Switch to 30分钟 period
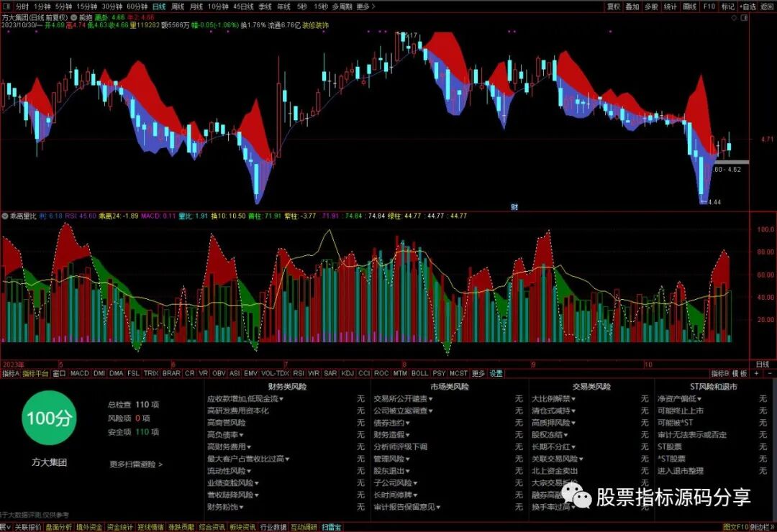Screen dimensions: 777x532 (x=112, y=6)
